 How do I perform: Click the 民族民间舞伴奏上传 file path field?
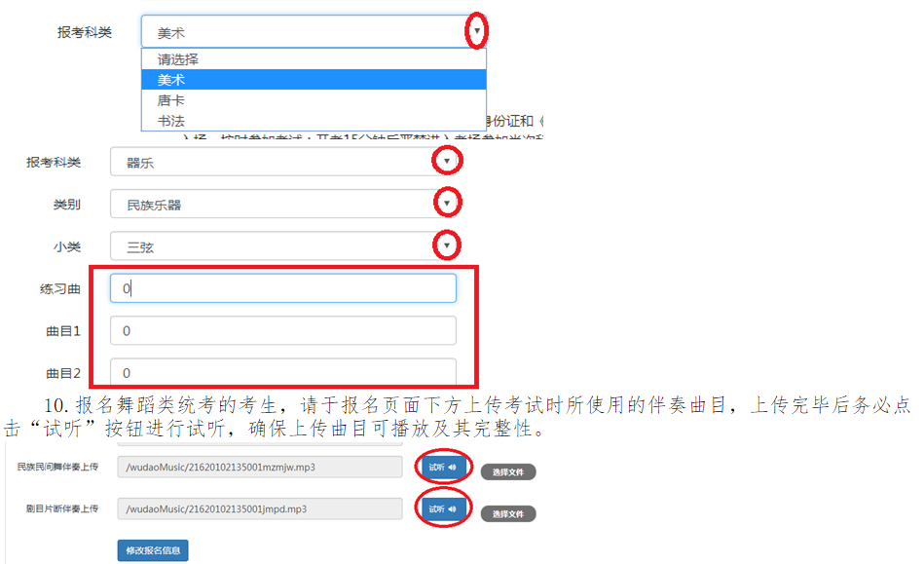259,468
